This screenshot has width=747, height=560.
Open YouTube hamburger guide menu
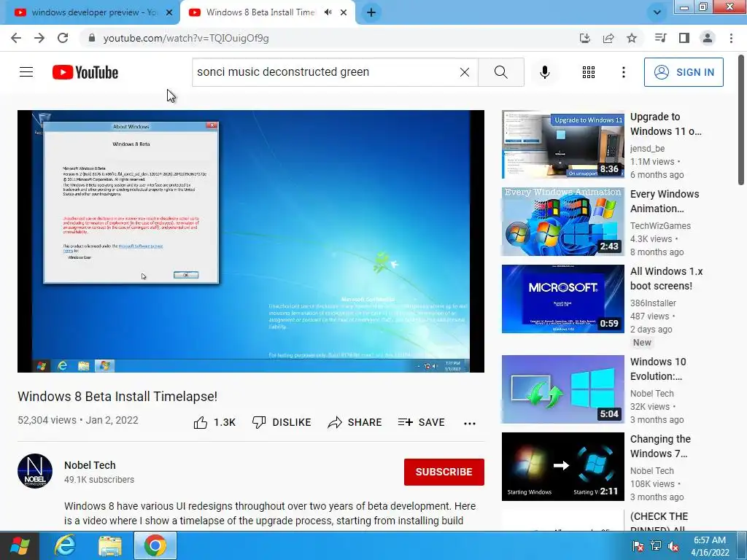pos(26,72)
